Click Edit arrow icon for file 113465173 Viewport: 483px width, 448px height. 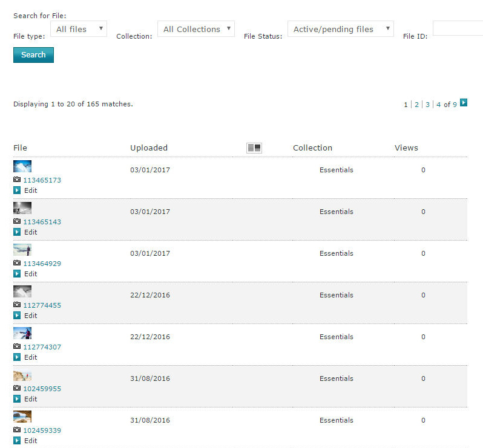click(x=17, y=190)
